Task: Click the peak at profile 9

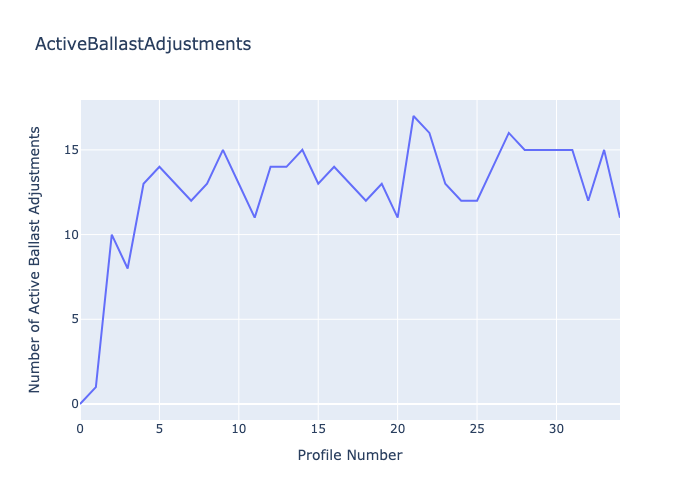Action: [x=223, y=150]
